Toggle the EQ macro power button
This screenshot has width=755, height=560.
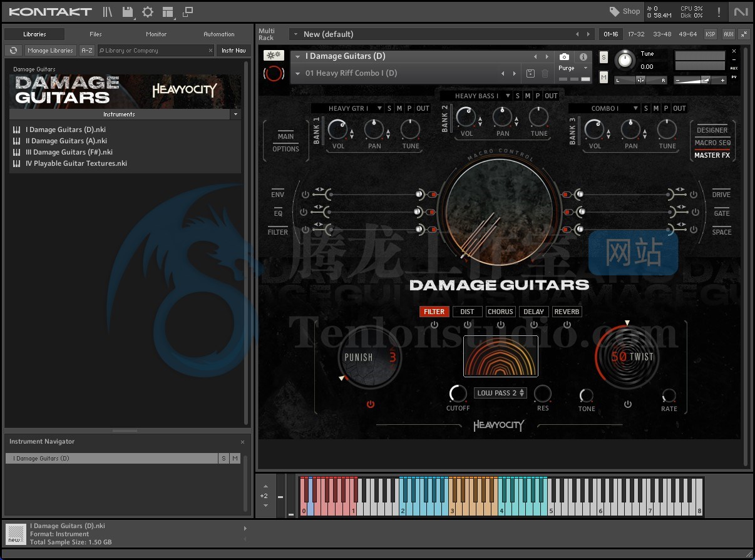click(x=305, y=213)
